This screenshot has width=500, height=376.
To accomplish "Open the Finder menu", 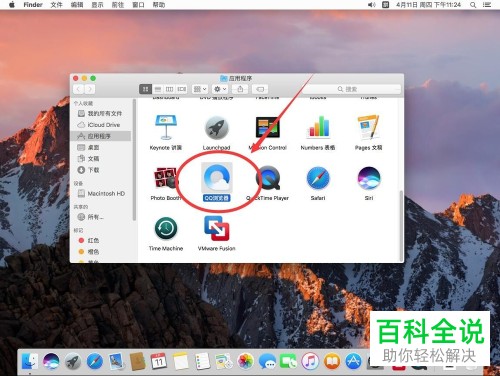I will coord(33,5).
